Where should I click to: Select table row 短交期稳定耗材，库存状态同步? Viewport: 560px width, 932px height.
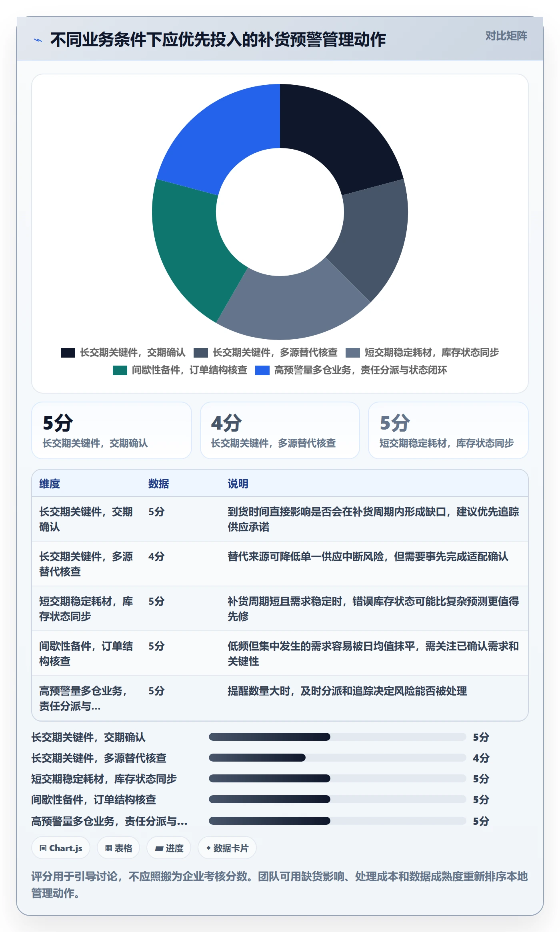tap(280, 609)
